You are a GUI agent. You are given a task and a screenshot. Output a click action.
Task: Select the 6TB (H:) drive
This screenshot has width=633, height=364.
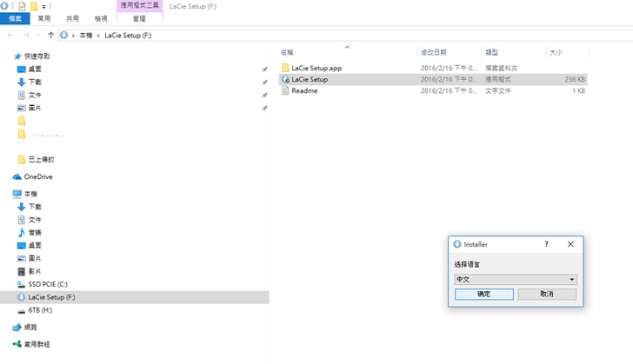40,310
